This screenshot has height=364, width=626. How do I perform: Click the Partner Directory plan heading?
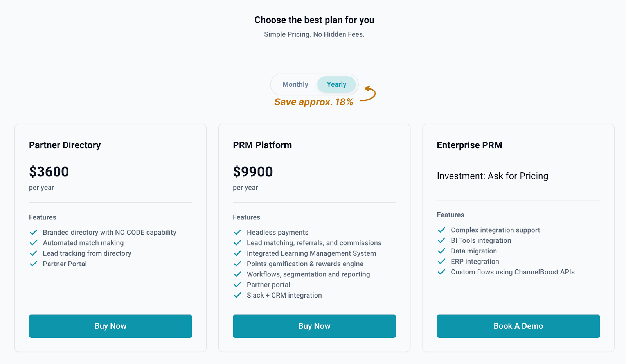pyautogui.click(x=65, y=145)
